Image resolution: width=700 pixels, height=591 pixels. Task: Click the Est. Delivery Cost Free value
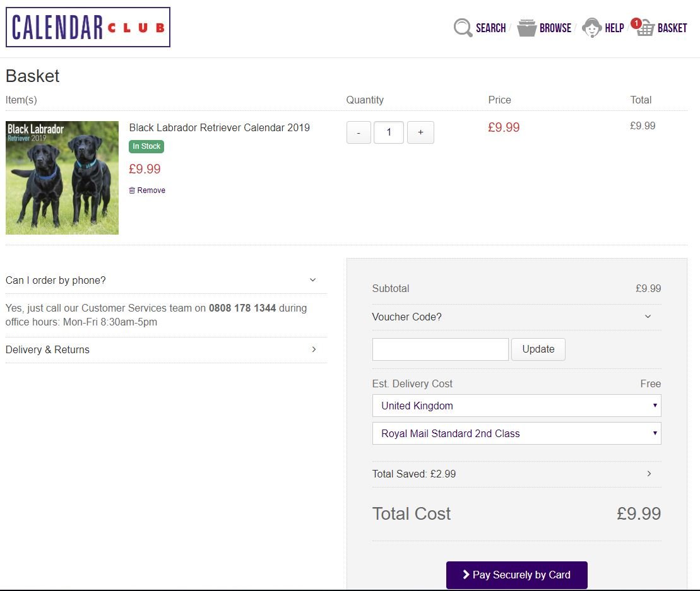[650, 383]
